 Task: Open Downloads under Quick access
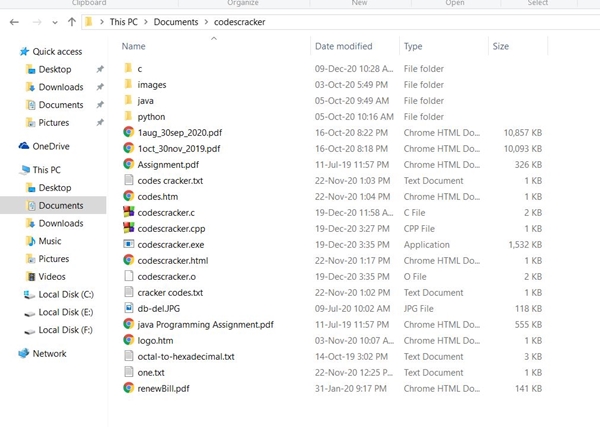[61, 87]
